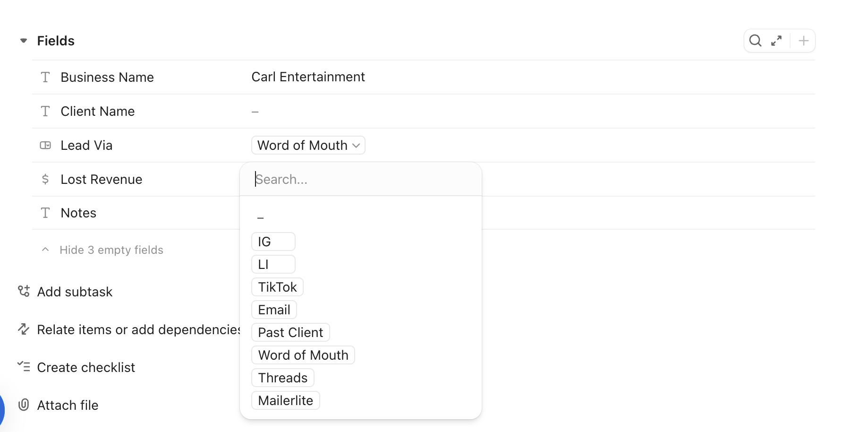
Task: Choose Past Client from options
Action: point(290,332)
